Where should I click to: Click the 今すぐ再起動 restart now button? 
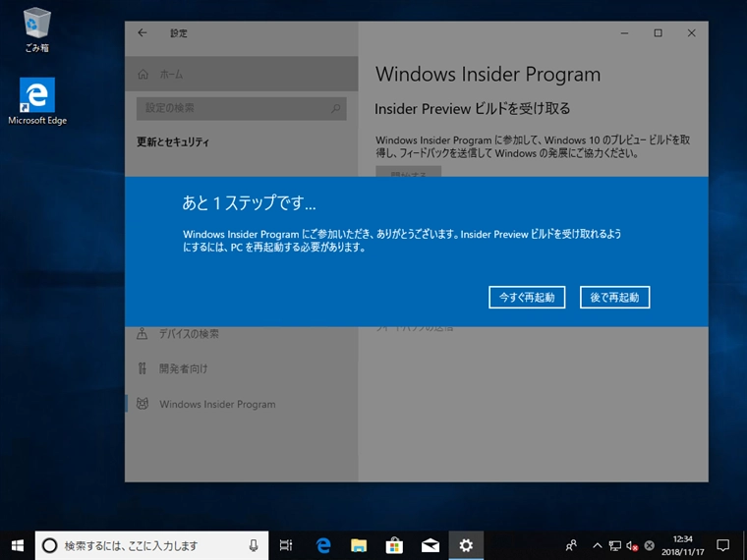[x=527, y=297]
